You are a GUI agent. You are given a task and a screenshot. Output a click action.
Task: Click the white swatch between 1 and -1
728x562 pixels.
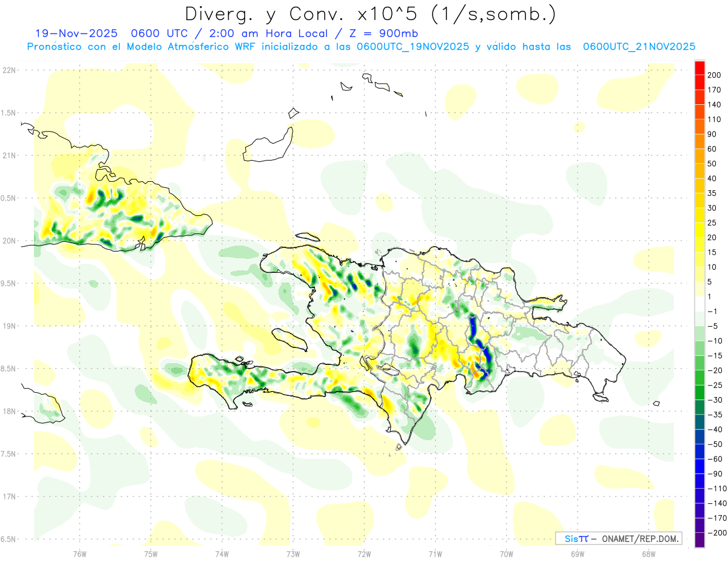(x=699, y=304)
